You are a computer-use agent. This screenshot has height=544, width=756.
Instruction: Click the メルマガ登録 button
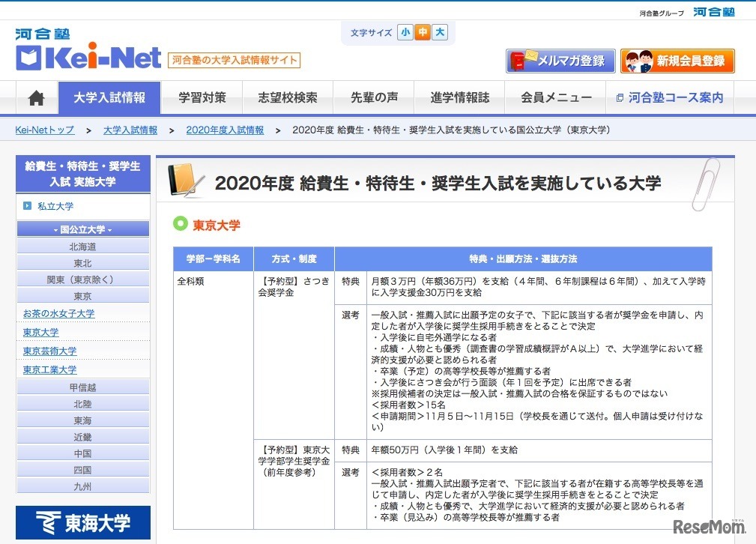click(560, 61)
